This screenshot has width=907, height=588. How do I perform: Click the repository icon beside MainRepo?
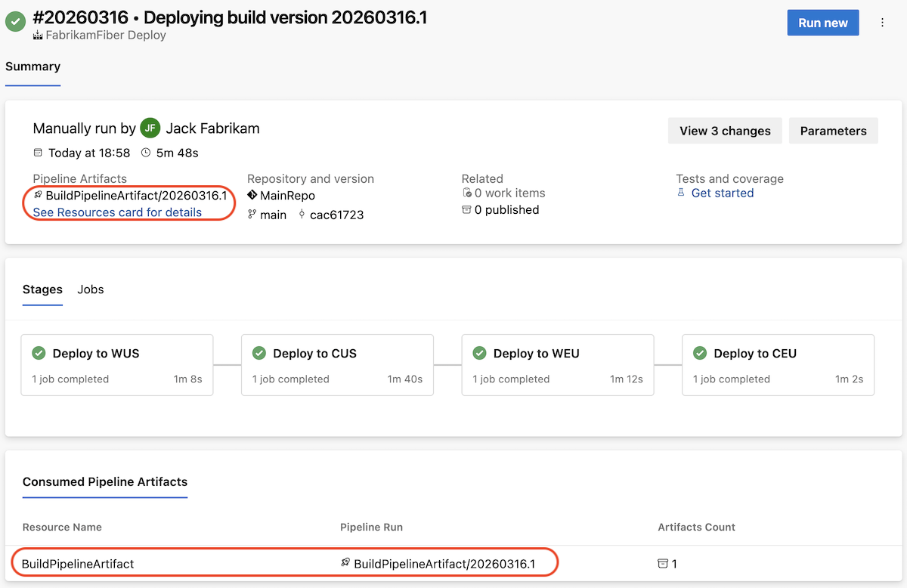[x=252, y=196]
